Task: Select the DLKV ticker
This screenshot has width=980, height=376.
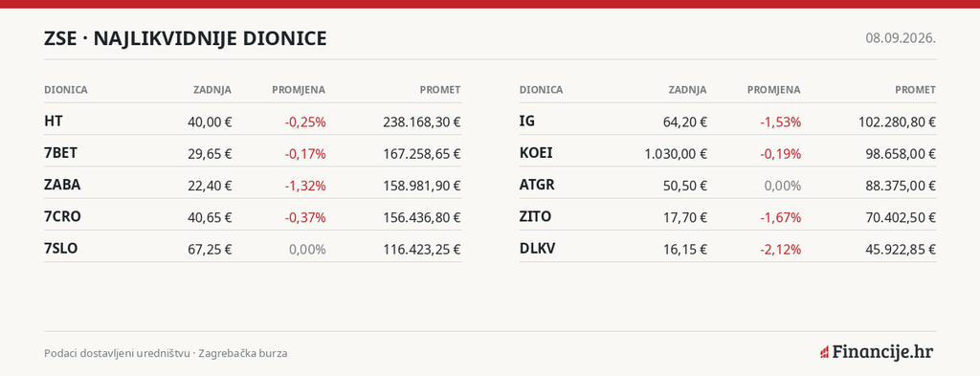Action: [537, 249]
